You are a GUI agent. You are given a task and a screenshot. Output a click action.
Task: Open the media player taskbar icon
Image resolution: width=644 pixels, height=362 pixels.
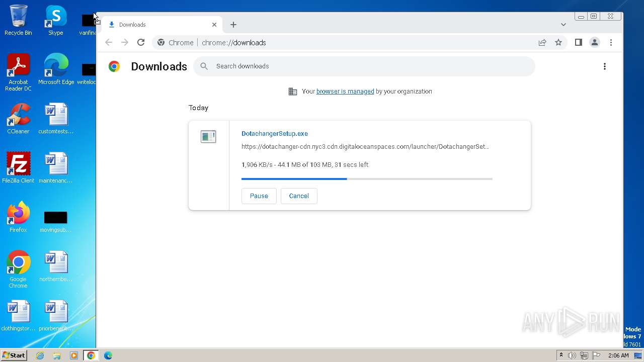(74, 355)
